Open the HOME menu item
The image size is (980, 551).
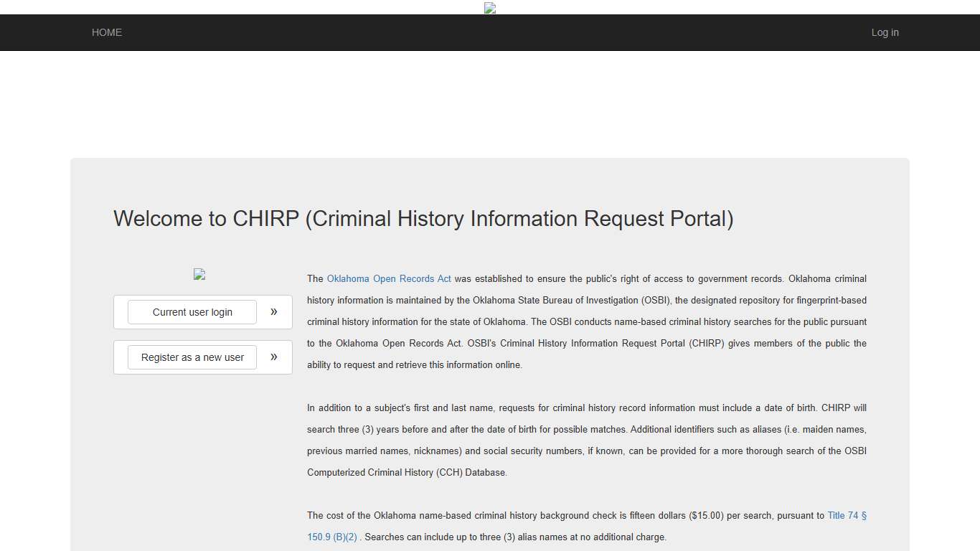point(106,32)
